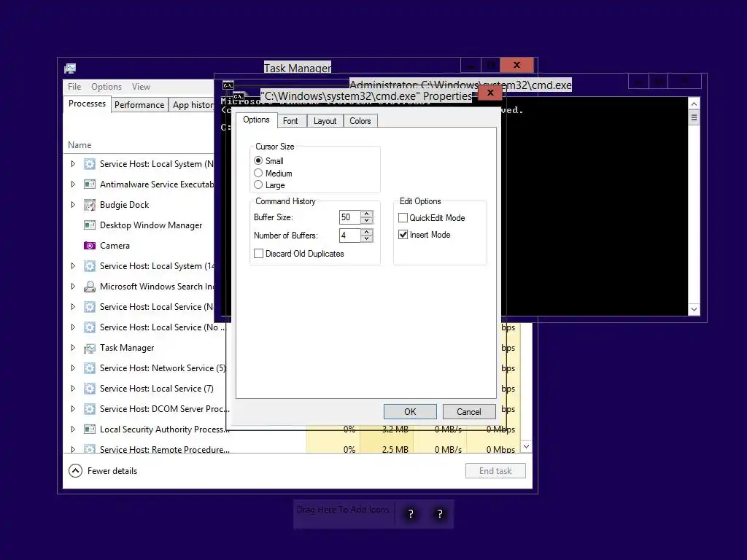Viewport: 747px width, 560px height.
Task: Select the Large cursor size option
Action: [258, 185]
